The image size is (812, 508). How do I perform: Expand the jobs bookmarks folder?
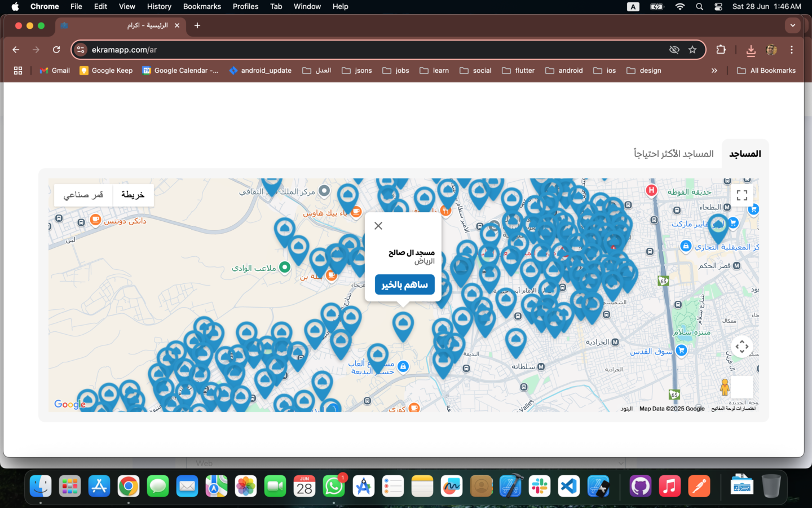(x=395, y=71)
